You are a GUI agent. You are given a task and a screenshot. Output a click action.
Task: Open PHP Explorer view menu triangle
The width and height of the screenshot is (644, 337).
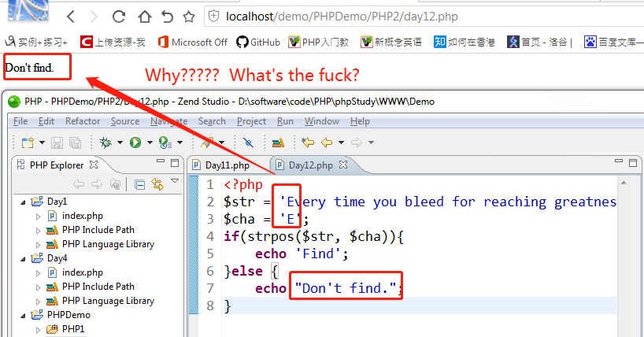point(175,181)
